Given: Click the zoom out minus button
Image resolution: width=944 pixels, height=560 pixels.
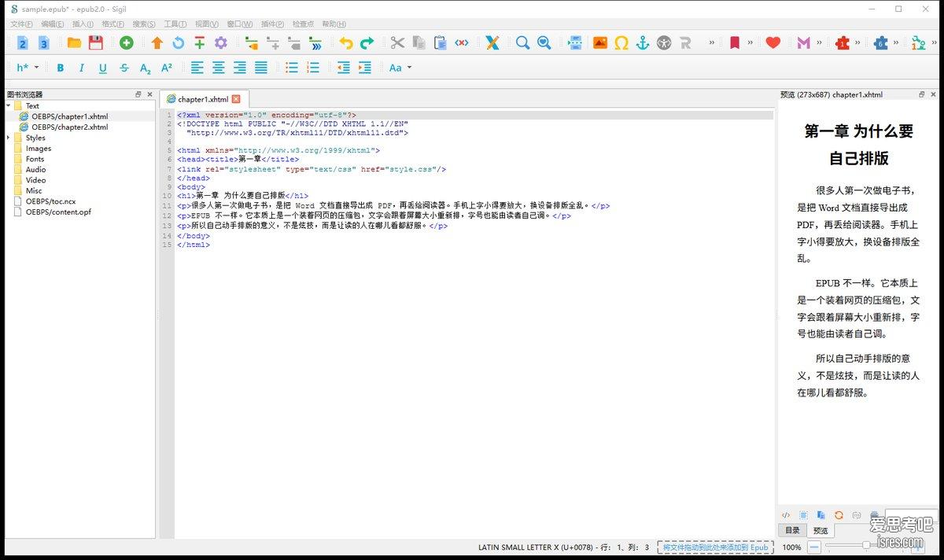Looking at the screenshot, I should 814,547.
